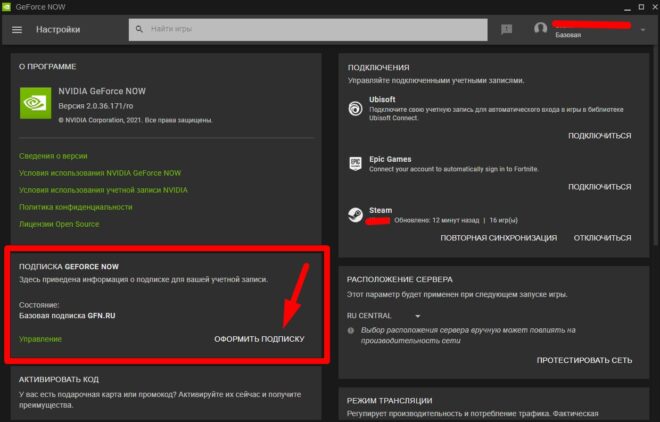Click the АКТИВИРОВАТЬ КОД heading

59,380
